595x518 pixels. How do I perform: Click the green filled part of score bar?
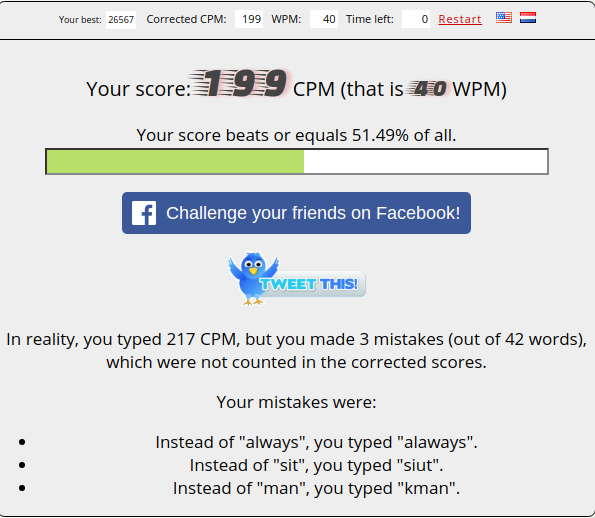pyautogui.click(x=175, y=162)
